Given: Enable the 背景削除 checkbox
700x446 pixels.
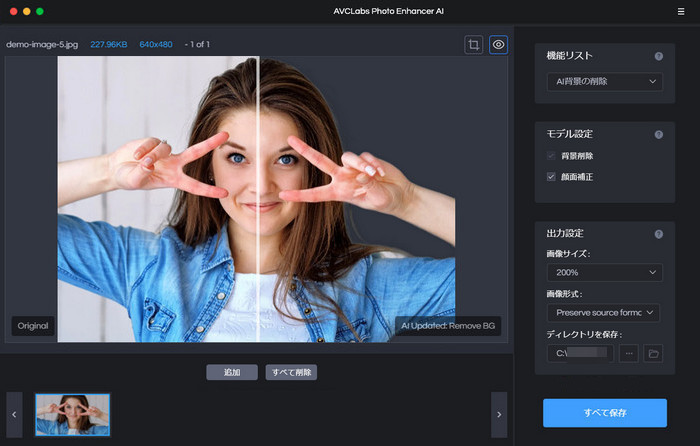Looking at the screenshot, I should point(551,156).
